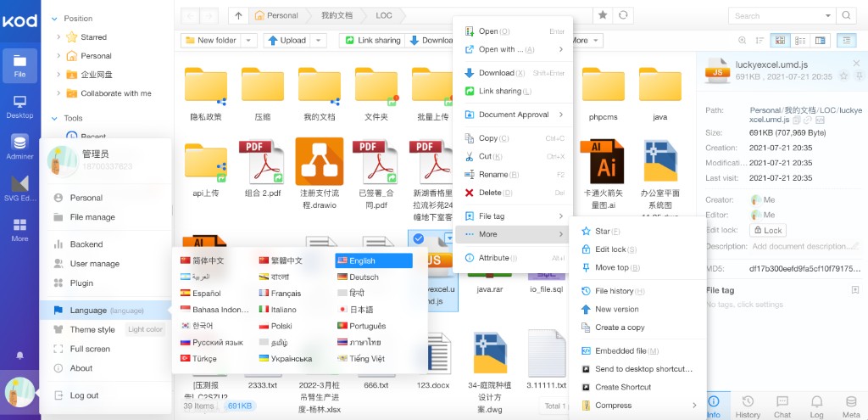
Task: Go up to the parent folder
Action: [239, 15]
